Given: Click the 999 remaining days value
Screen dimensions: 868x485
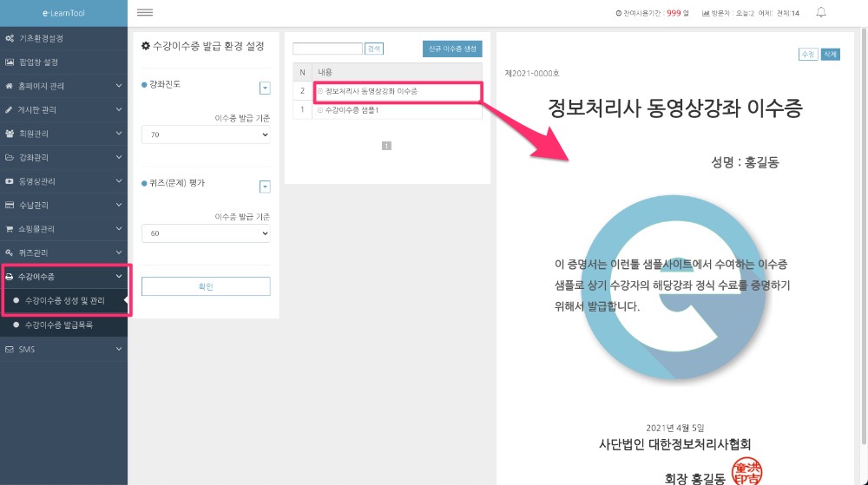Looking at the screenshot, I should [674, 13].
